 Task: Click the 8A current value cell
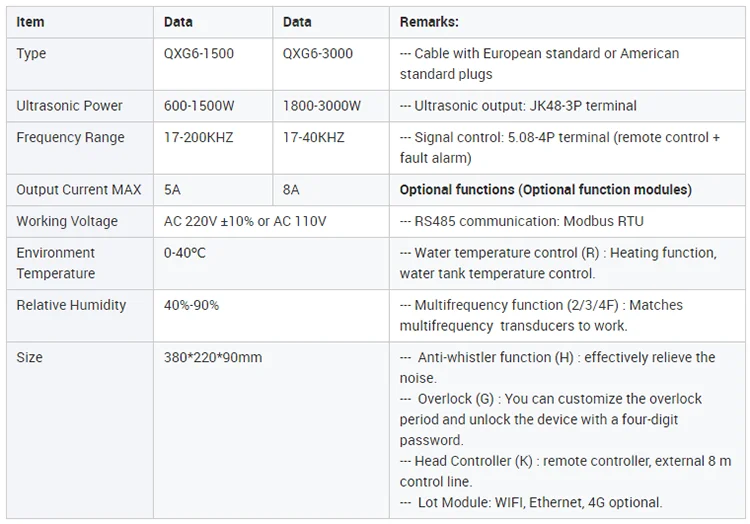[292, 190]
